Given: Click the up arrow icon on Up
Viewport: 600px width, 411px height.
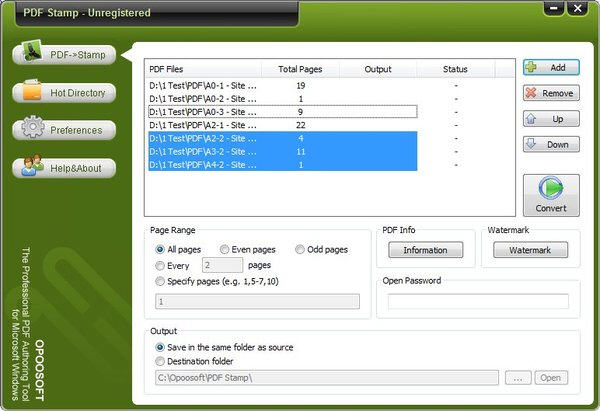Looking at the screenshot, I should 531,119.
